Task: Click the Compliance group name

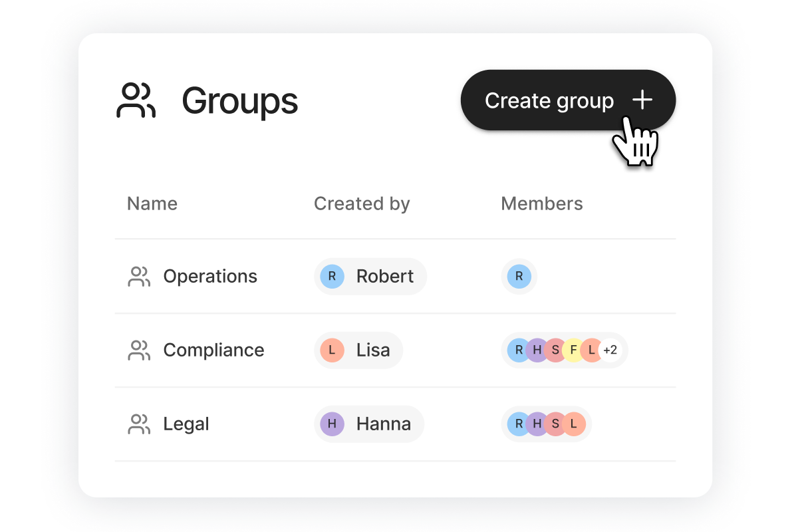Action: [x=213, y=350]
